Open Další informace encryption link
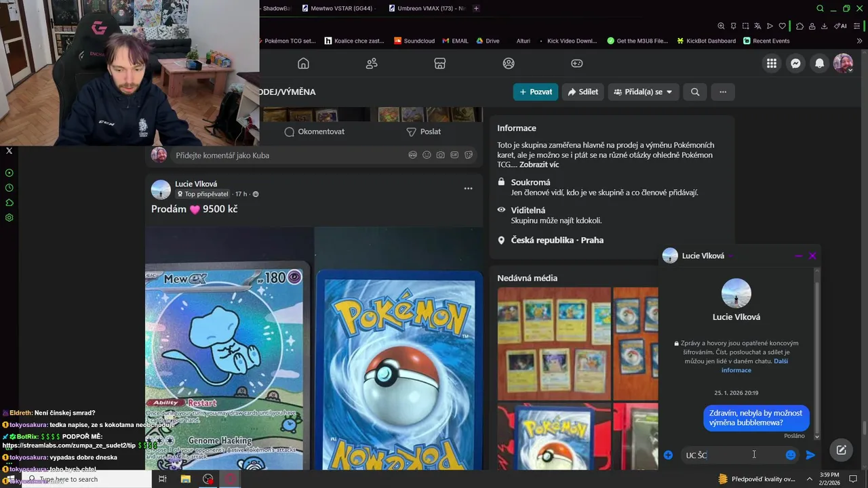Image resolution: width=868 pixels, height=488 pixels. click(x=754, y=365)
